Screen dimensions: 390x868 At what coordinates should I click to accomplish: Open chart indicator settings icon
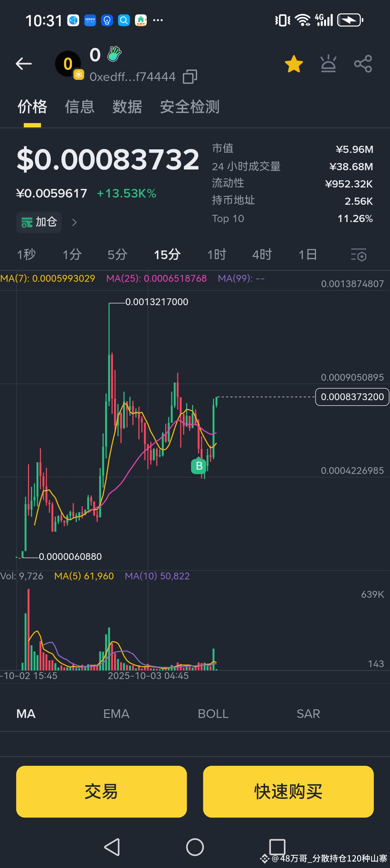(x=358, y=255)
